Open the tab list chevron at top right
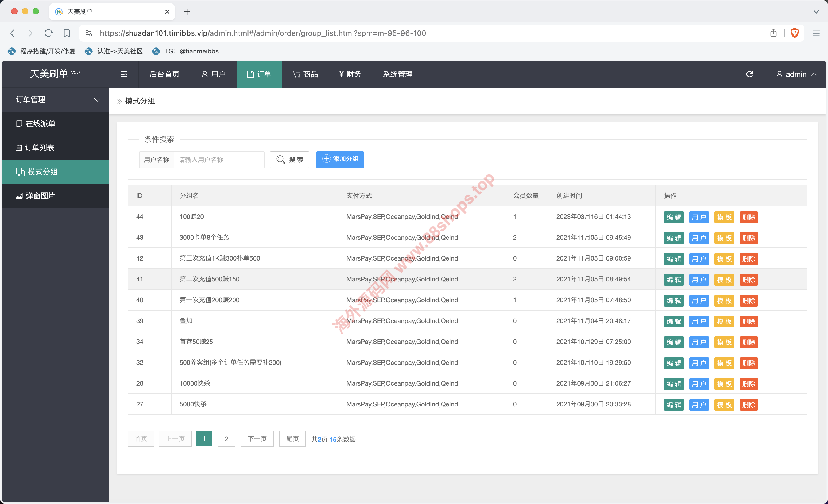Viewport: 828px width, 504px height. 816,12
